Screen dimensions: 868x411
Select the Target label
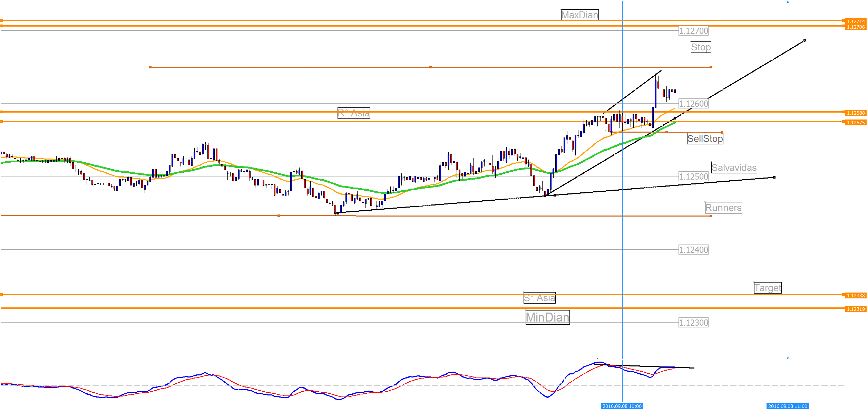pyautogui.click(x=767, y=288)
